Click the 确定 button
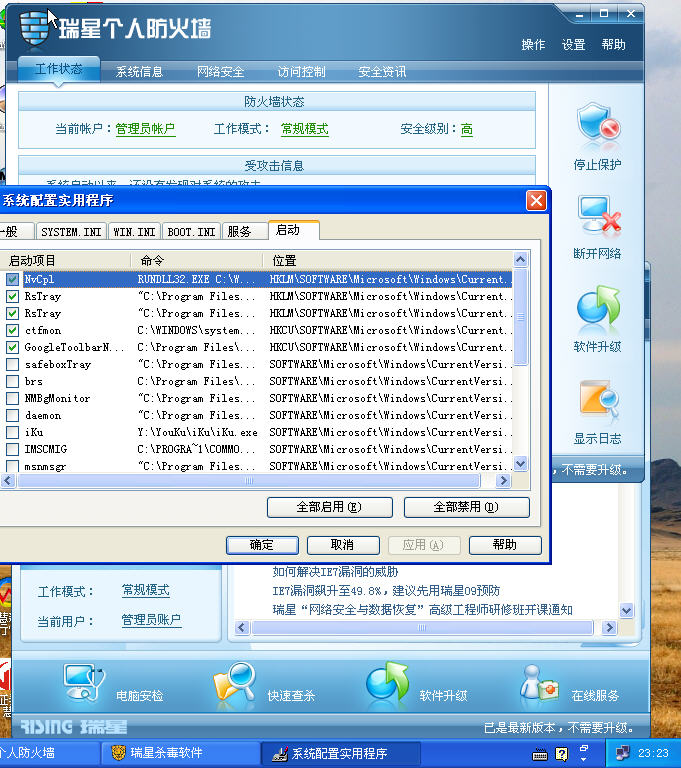 [262, 545]
